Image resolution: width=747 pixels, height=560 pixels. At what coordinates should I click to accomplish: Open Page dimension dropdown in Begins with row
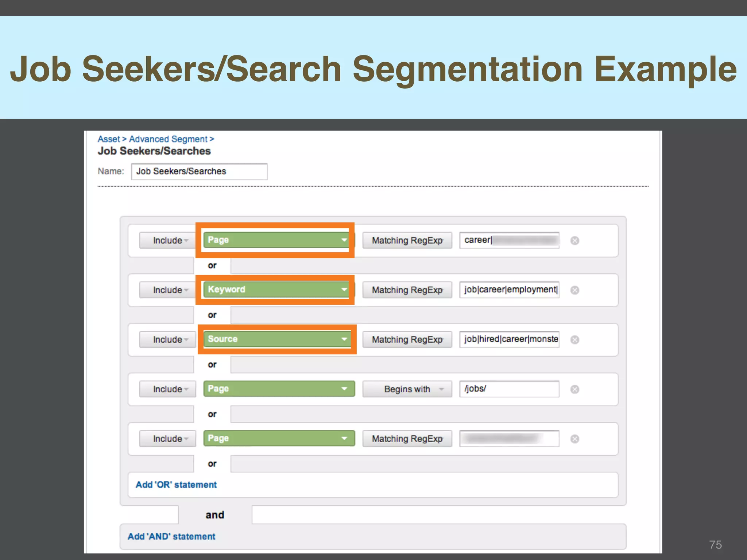(279, 389)
